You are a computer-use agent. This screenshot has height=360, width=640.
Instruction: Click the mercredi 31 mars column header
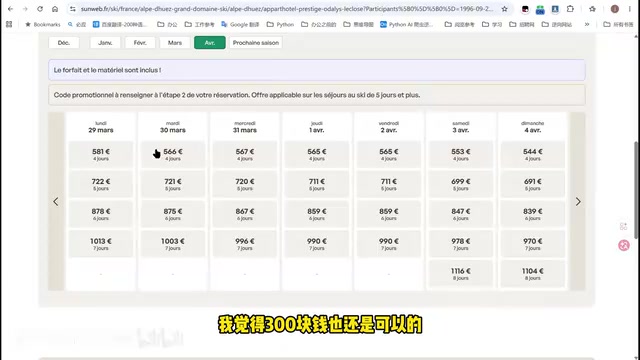click(x=244, y=127)
